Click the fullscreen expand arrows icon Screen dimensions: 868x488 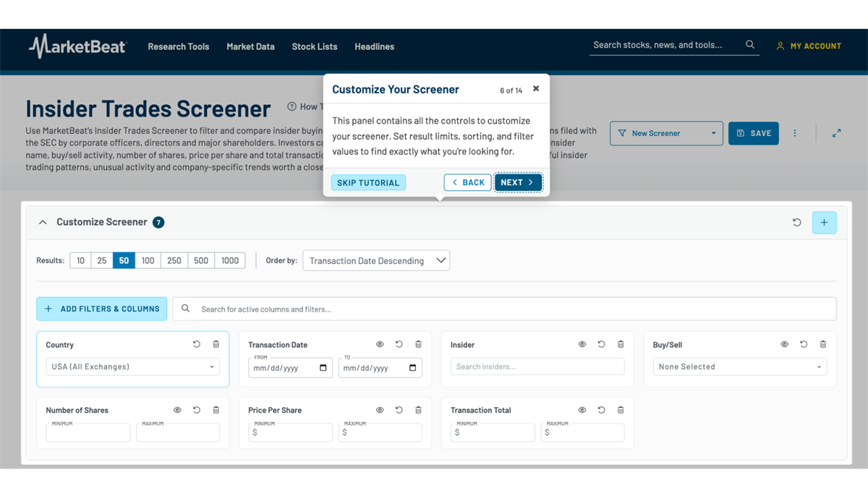coord(836,133)
